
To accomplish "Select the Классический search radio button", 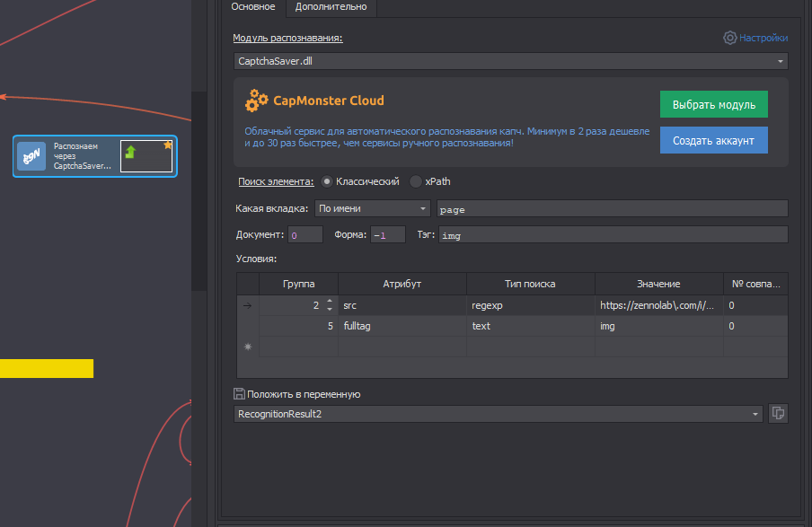I will pyautogui.click(x=326, y=181).
